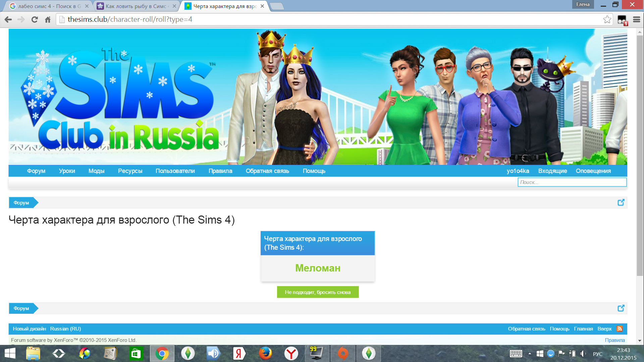Open the Пользователи menu item

175,171
